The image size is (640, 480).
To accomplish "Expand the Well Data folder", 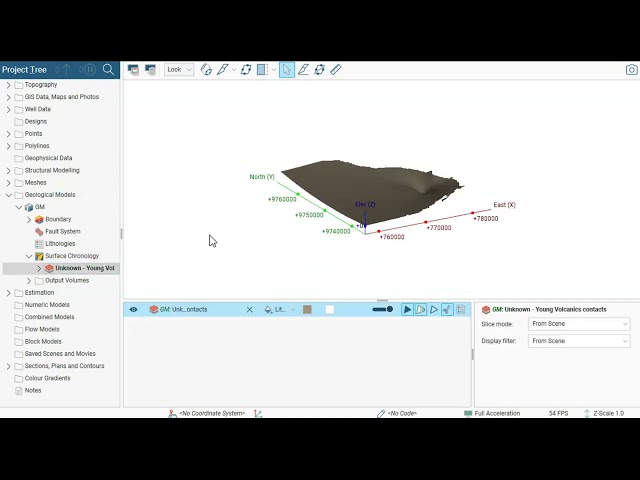I will pyautogui.click(x=9, y=109).
